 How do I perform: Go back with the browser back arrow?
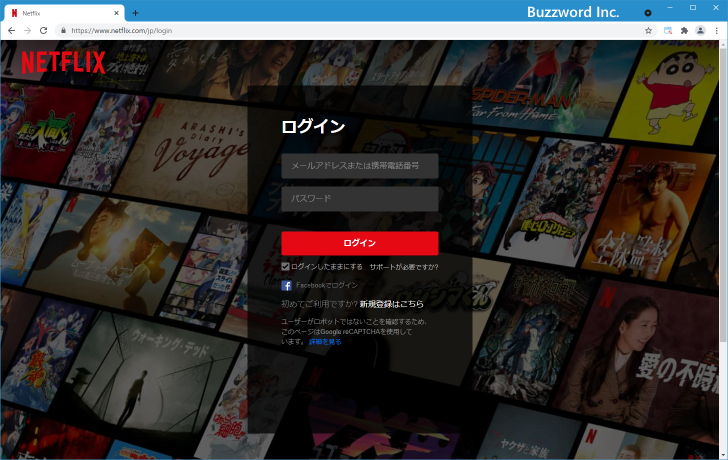(12, 31)
